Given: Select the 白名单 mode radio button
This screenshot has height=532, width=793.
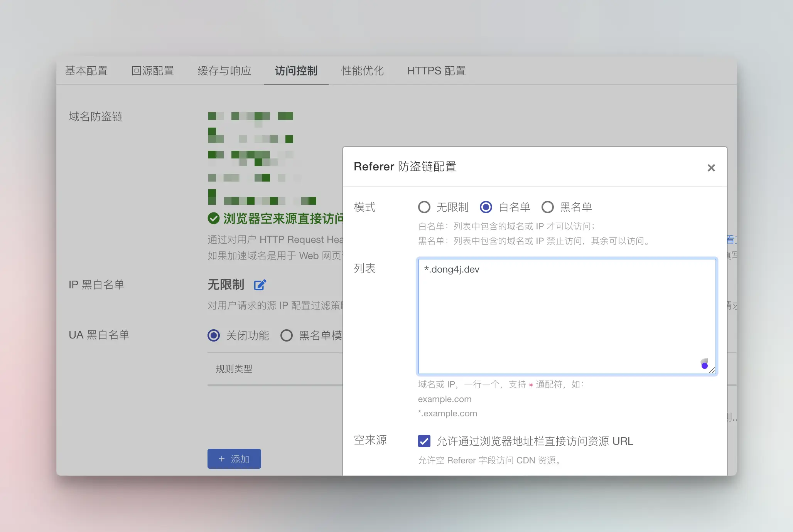Looking at the screenshot, I should (486, 207).
